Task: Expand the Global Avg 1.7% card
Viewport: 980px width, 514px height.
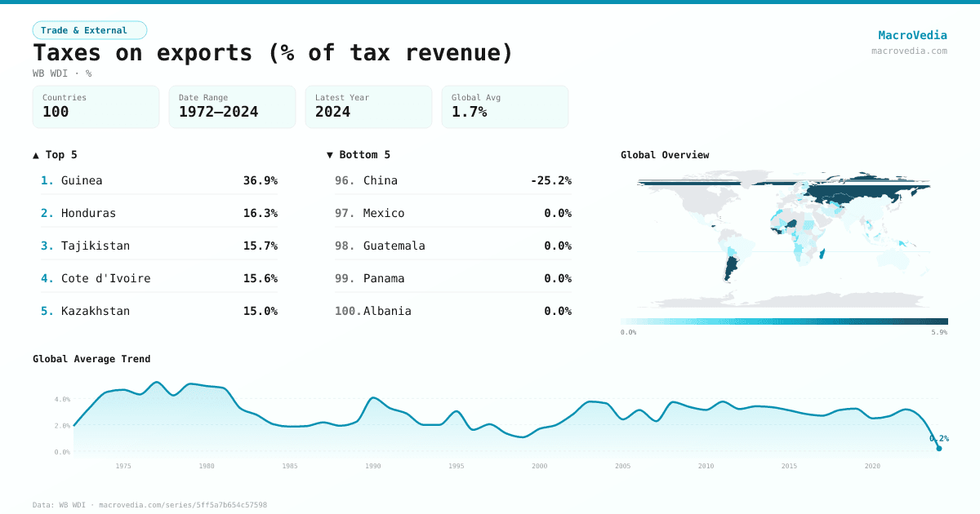Action: coord(504,107)
